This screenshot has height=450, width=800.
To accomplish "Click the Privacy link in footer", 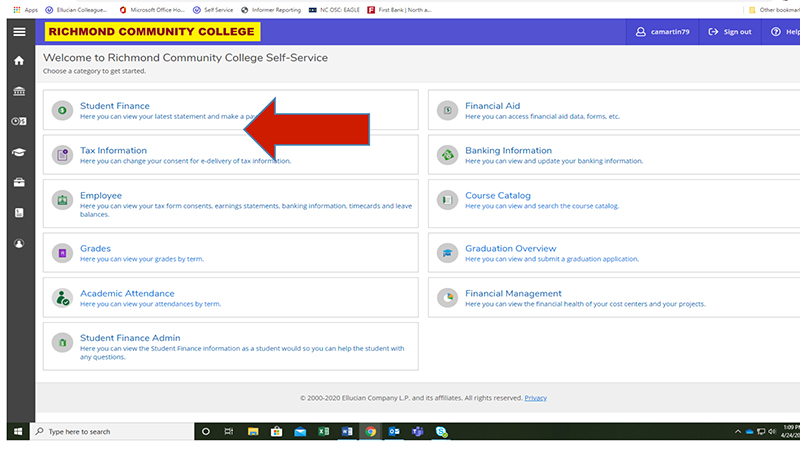I will point(535,398).
